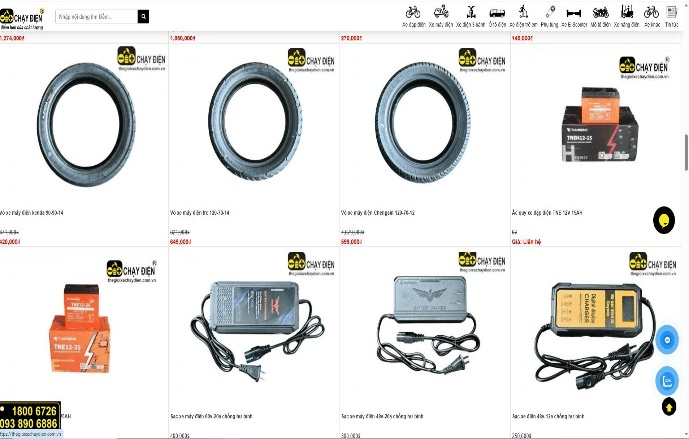Click the back-to-top arrow button
Image resolution: width=689 pixels, height=439 pixels.
669,407
